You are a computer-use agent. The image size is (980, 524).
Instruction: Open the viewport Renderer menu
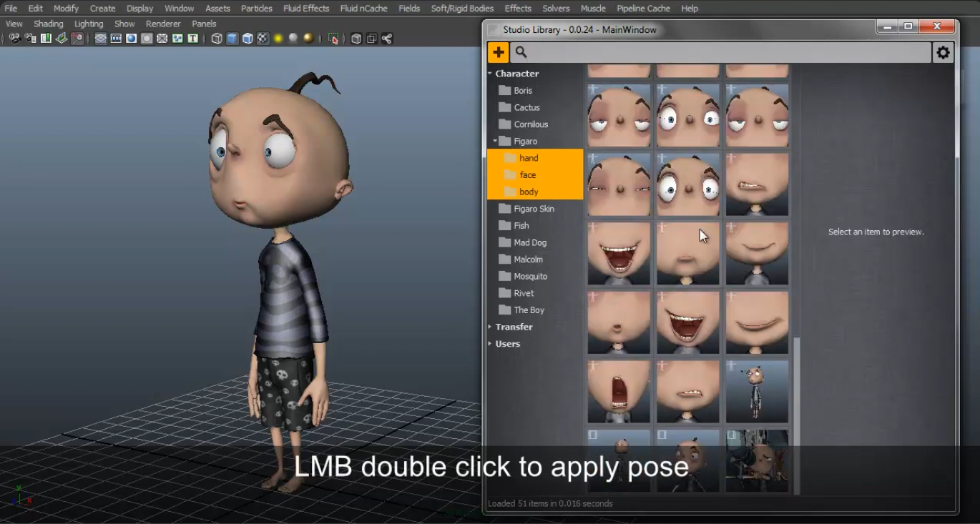pyautogui.click(x=163, y=24)
